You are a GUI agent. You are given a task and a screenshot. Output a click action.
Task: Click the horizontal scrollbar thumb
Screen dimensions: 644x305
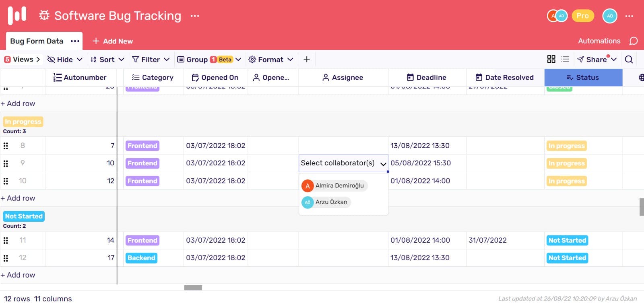[x=193, y=288]
